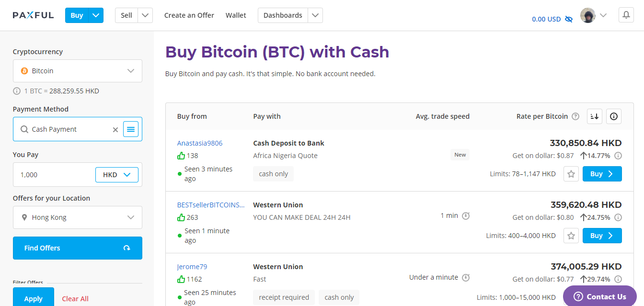The width and height of the screenshot is (644, 306).
Task: Click the BTC exchange rate info icon
Action: click(x=17, y=91)
